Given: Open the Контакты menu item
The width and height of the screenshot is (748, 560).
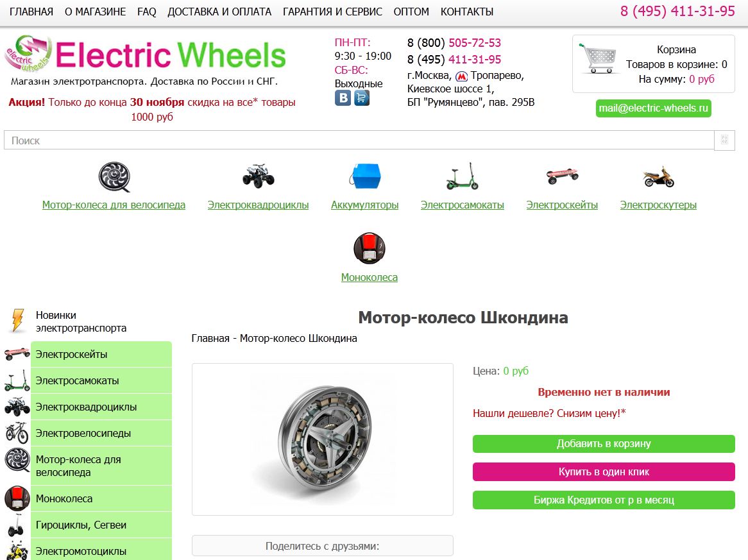Looking at the screenshot, I should pos(466,12).
